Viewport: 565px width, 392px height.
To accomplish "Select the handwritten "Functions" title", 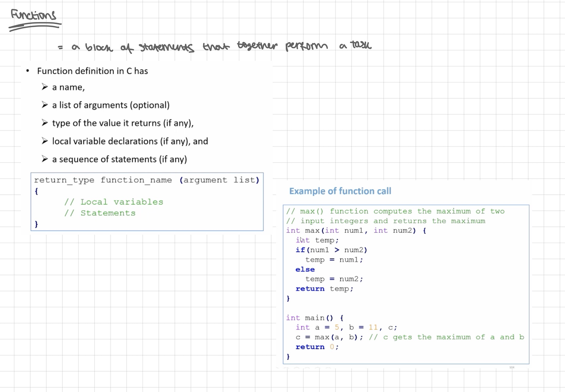I will click(x=34, y=16).
